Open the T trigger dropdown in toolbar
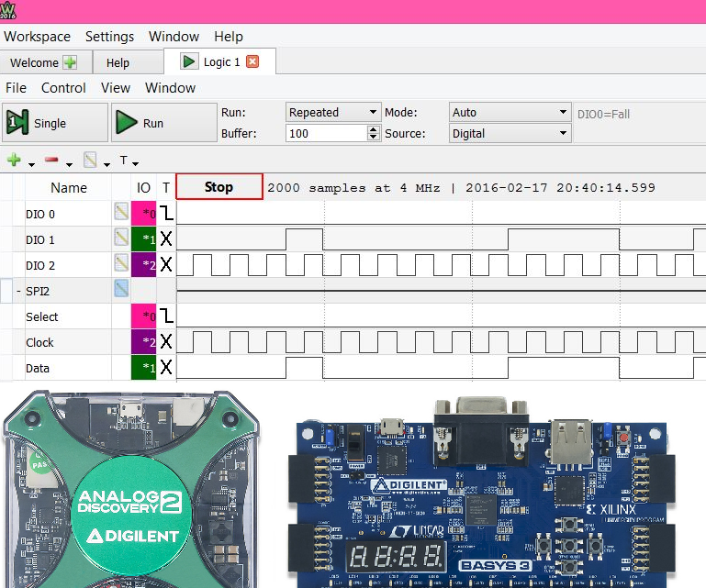Screen dimensions: 706x588 coord(129,161)
